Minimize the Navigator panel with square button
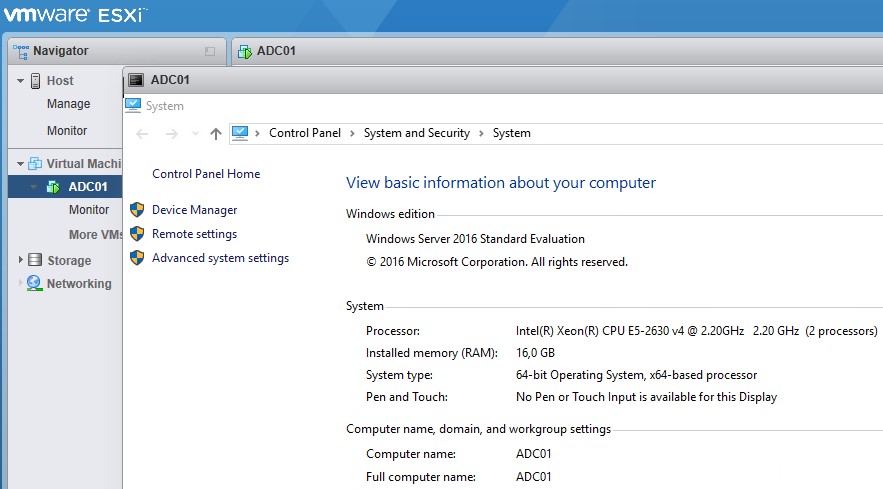This screenshot has width=883, height=489. coord(210,51)
